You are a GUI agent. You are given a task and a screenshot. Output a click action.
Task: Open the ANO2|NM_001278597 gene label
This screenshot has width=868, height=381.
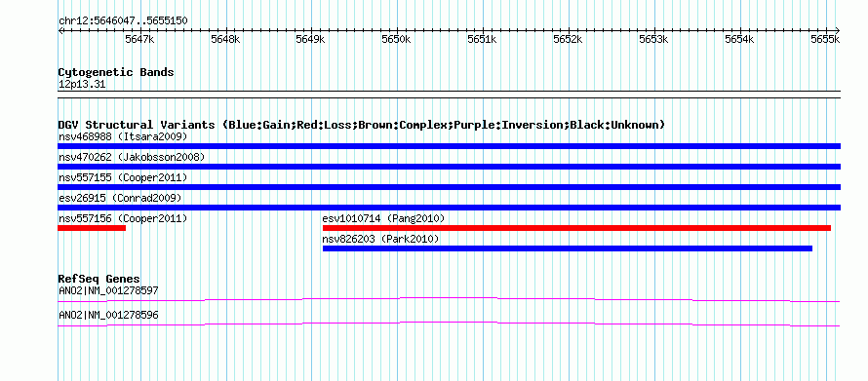click(108, 290)
